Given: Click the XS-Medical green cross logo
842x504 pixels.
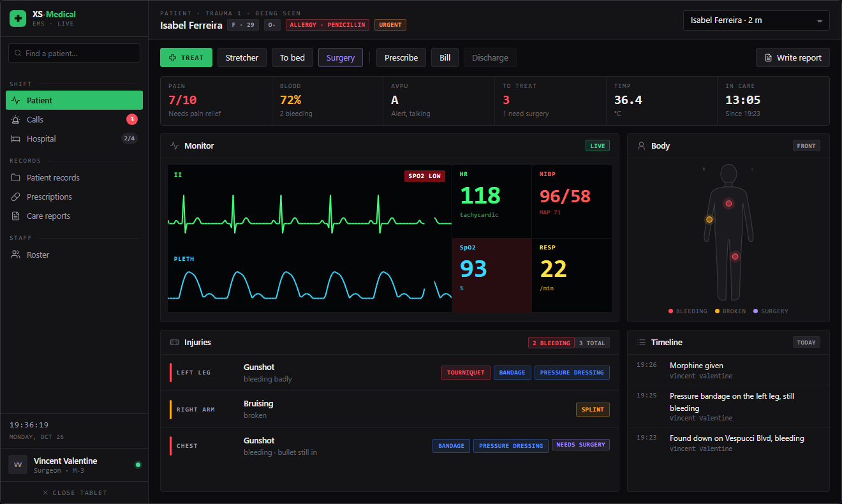Looking at the screenshot, I should (18, 19).
